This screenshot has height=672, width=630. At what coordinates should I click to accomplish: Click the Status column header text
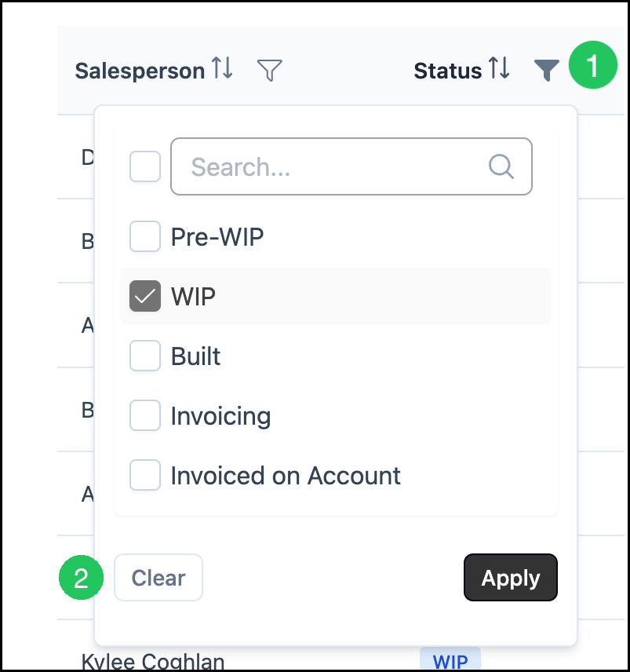[x=447, y=71]
